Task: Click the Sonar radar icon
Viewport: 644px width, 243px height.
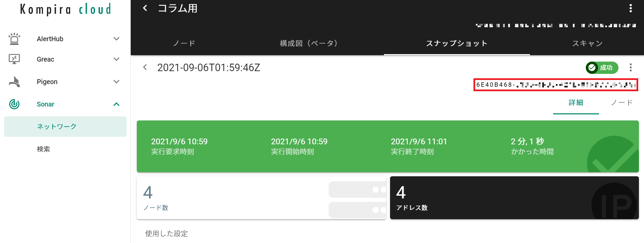Action: pos(14,104)
